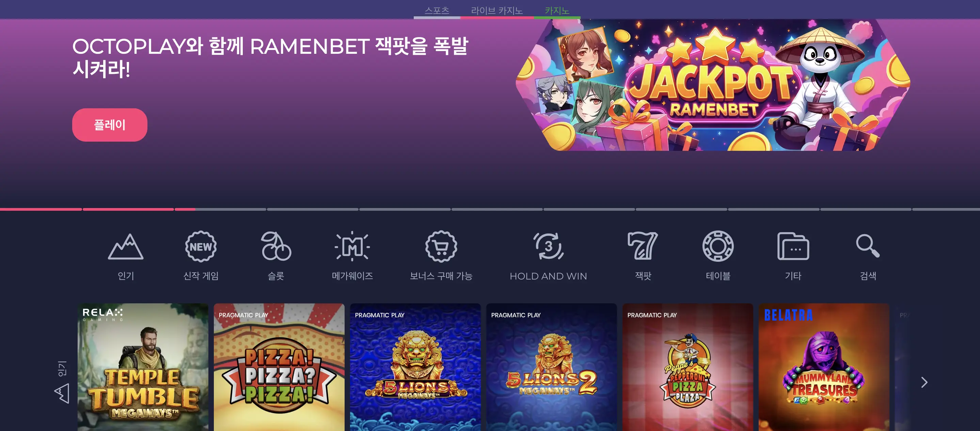The image size is (980, 431).
Task: Click the Jackpot Ramenbet banner image
Action: pyautogui.click(x=713, y=85)
